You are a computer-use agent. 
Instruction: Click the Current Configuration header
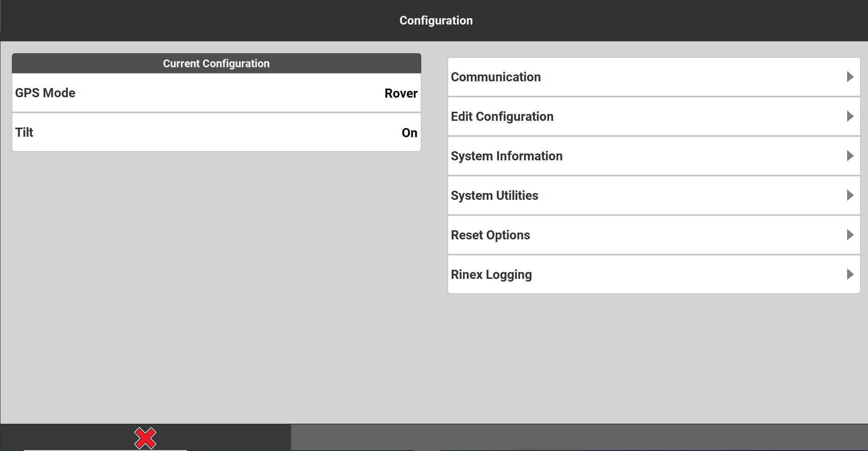pos(216,64)
